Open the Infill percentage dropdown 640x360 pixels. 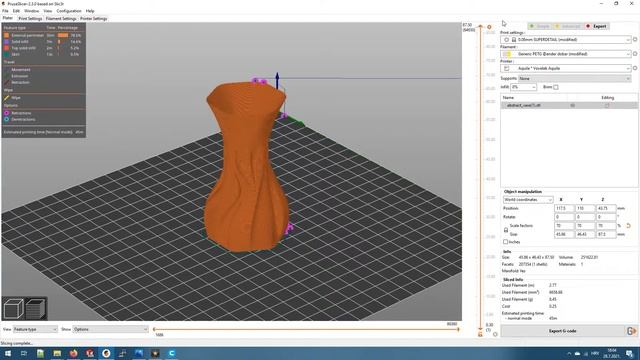[524, 87]
